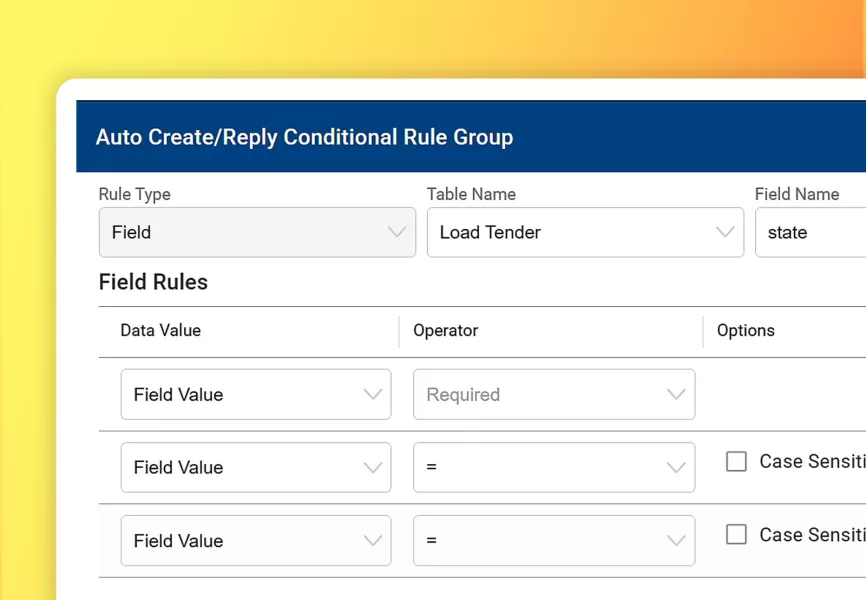Image resolution: width=866 pixels, height=600 pixels.
Task: Click the chevron on the Required operator dropdown
Action: point(676,395)
